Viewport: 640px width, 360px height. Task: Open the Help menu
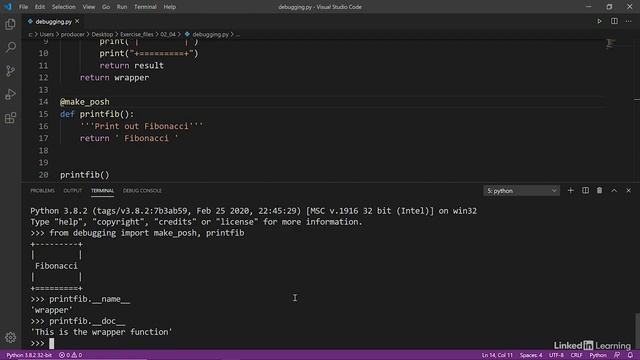coord(169,7)
